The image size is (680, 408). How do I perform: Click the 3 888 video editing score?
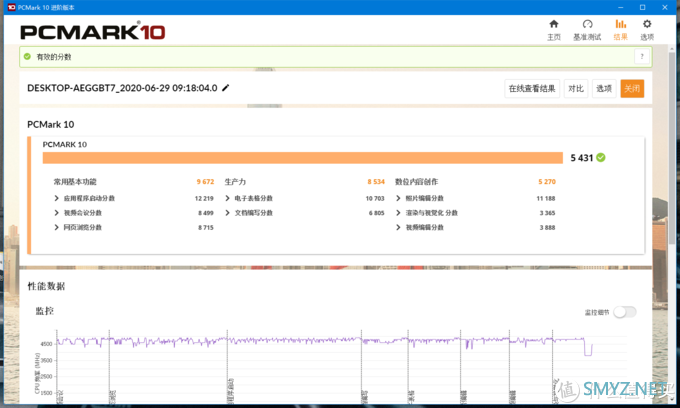547,228
